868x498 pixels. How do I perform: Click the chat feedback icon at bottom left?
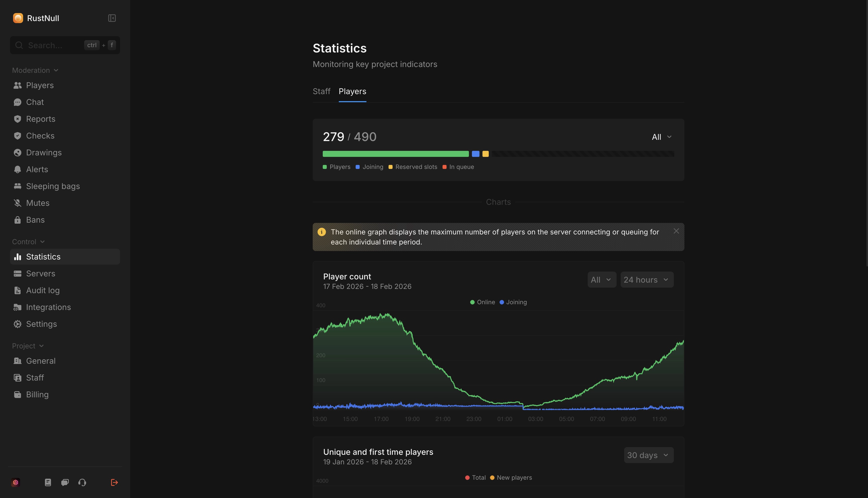(x=65, y=482)
